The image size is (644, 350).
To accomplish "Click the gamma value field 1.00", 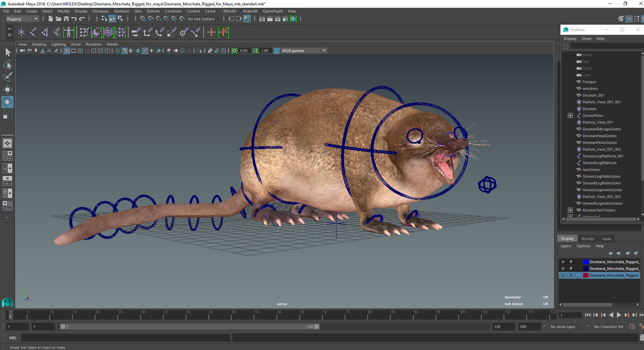I will click(265, 51).
